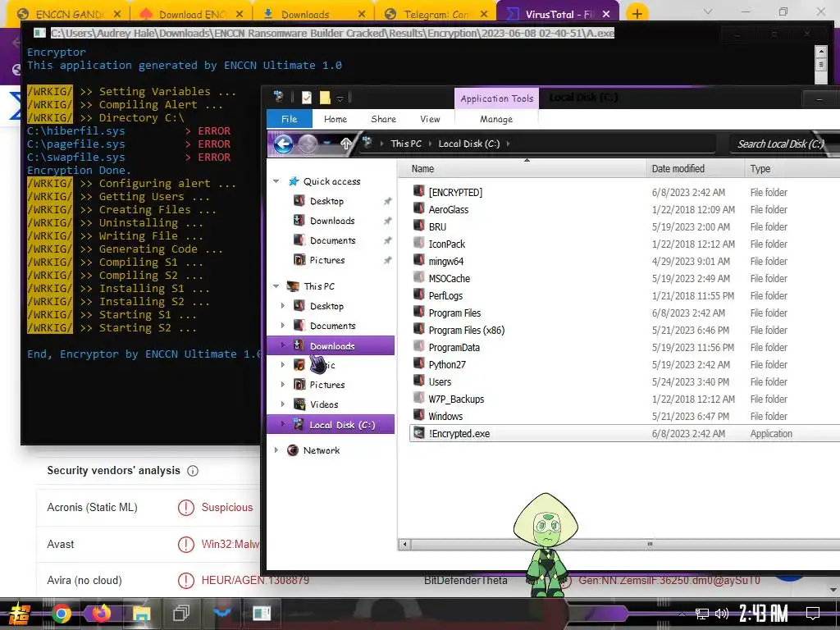Open a new browser tab with plus button
Image resolution: width=840 pixels, height=630 pixels.
pos(637,14)
